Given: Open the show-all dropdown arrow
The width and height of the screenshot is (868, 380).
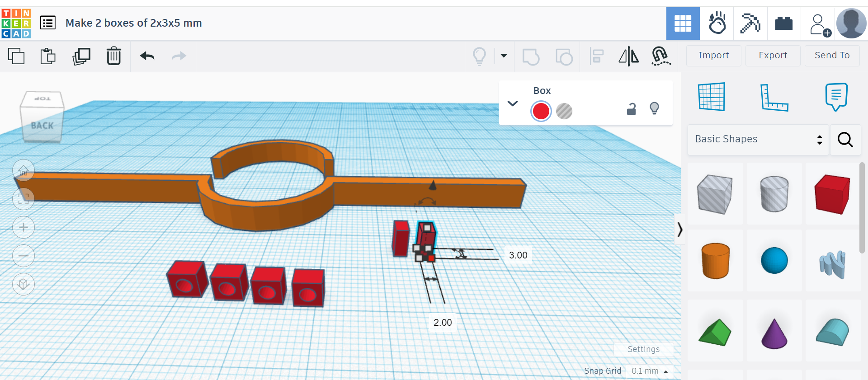Looking at the screenshot, I should tap(504, 56).
